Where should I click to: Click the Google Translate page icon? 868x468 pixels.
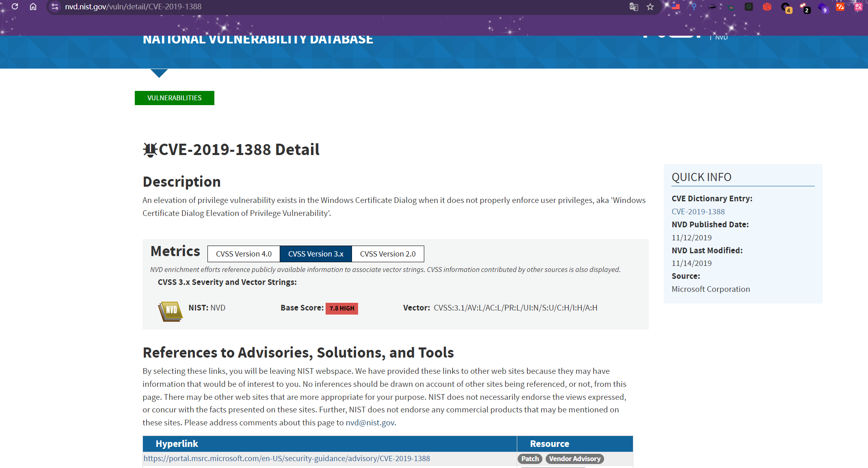tap(634, 6)
